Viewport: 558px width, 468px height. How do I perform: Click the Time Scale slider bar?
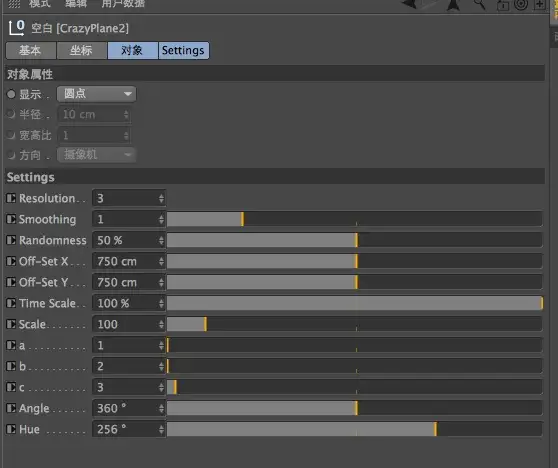354,303
